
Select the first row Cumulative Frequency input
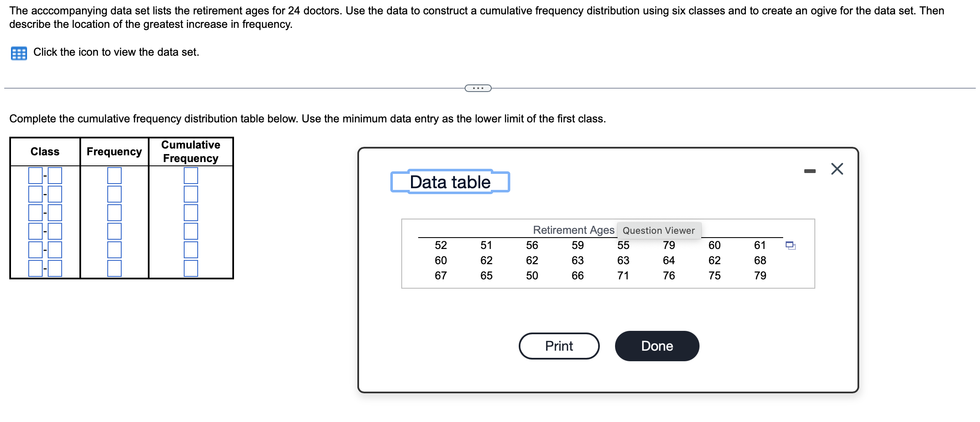click(191, 176)
